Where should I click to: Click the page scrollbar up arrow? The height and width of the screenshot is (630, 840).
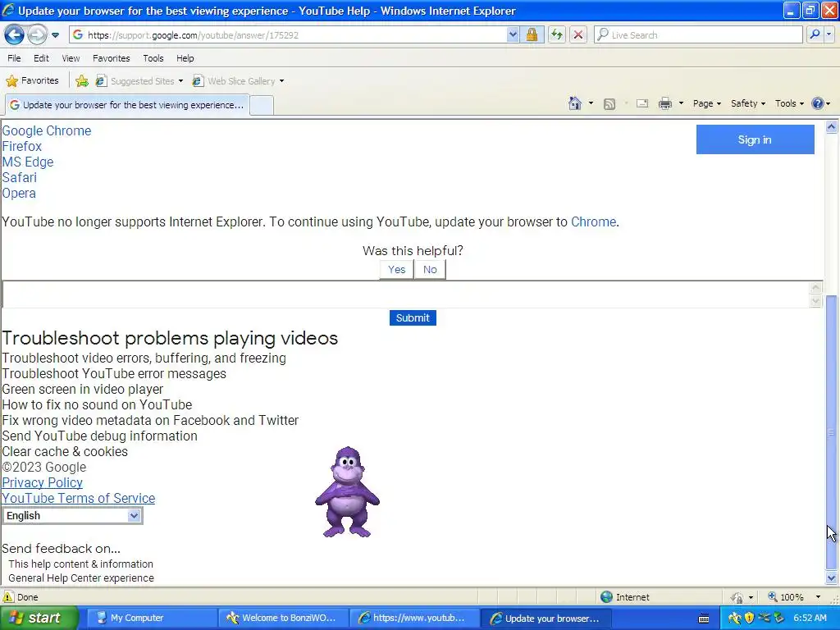(x=832, y=127)
